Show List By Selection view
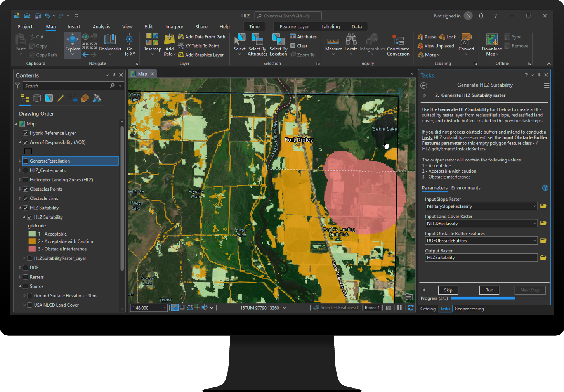Viewport: 564px width, 392px height. tap(49, 98)
